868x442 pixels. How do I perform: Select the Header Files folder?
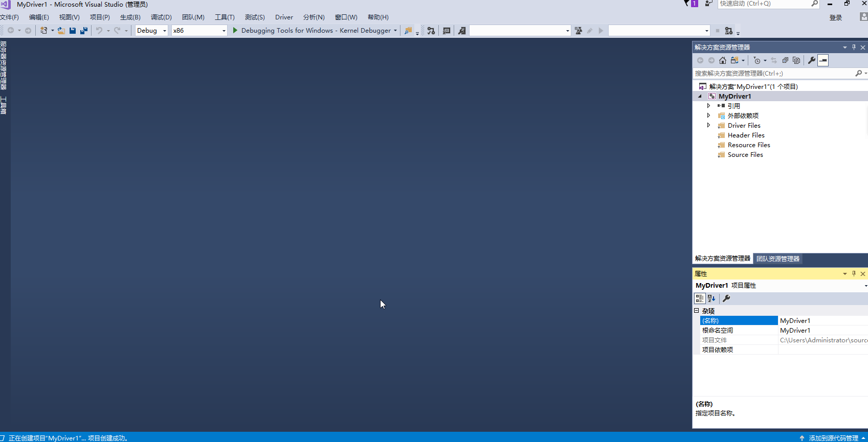click(x=746, y=135)
